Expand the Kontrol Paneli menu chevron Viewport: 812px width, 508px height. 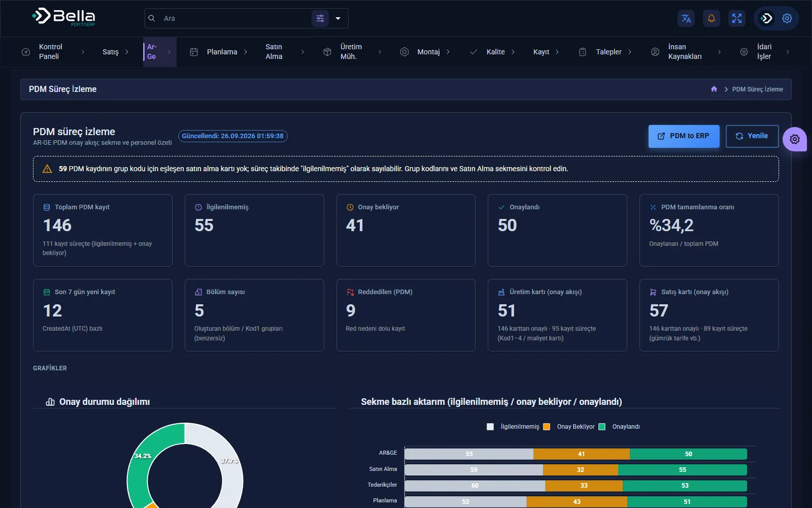83,52
